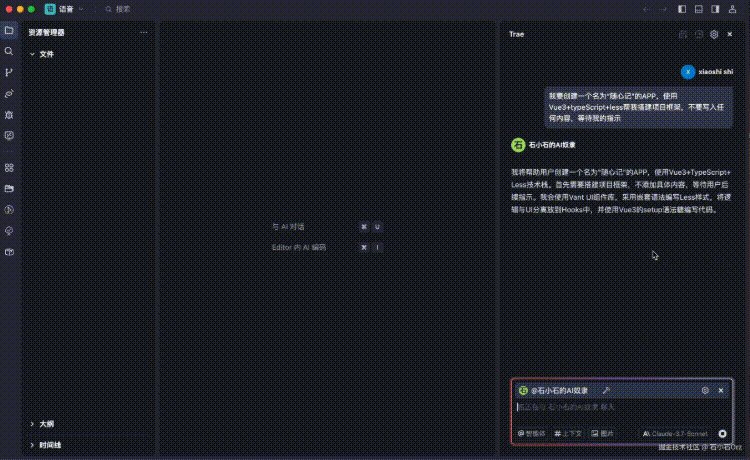Start a new chat in Trae panel
Image resolution: width=750 pixels, height=460 pixels.
[683, 34]
